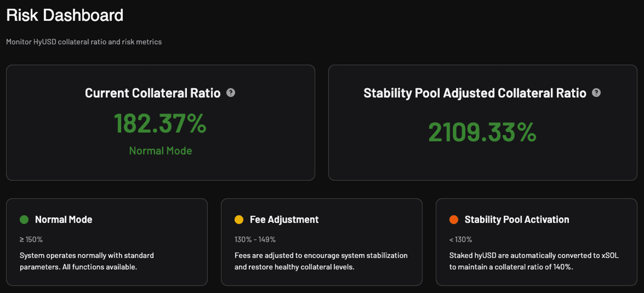
Task: Click help icon beside Stability Pool Adjusted Collateral Ratio
Action: (596, 93)
